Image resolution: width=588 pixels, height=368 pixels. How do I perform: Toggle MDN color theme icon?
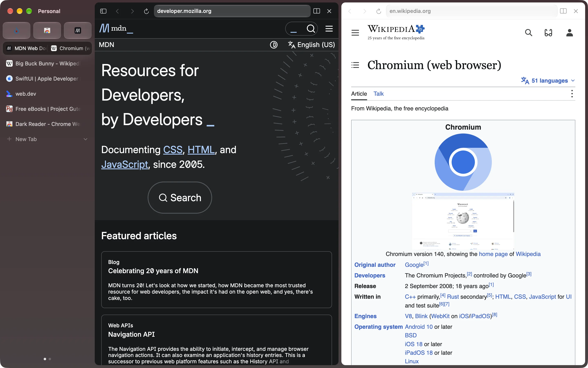click(274, 45)
